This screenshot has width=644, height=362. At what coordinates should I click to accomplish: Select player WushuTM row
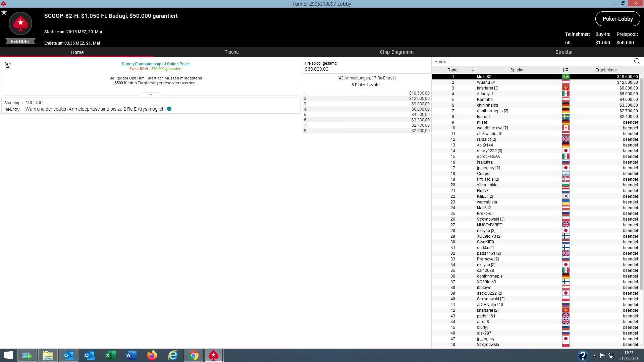pyautogui.click(x=486, y=82)
